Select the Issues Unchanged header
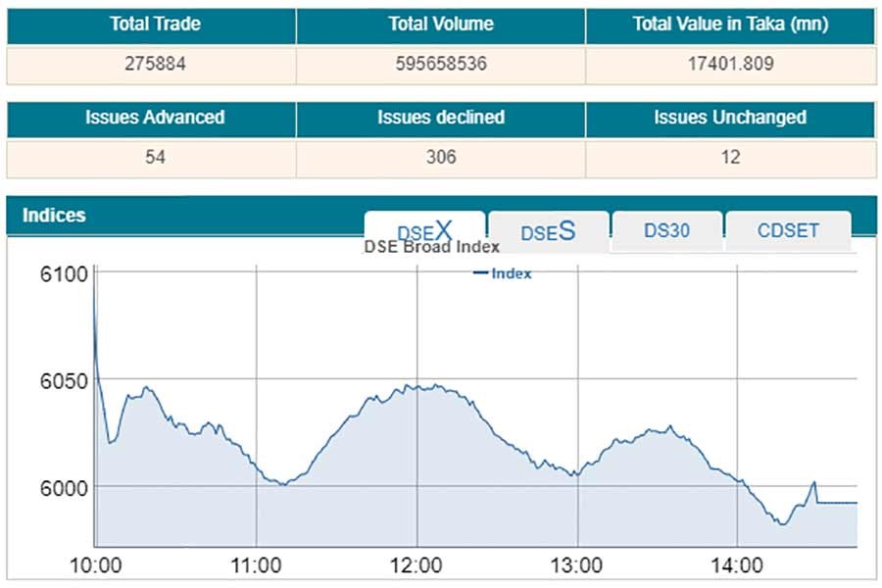The width and height of the screenshot is (882, 588). pyautogui.click(x=730, y=118)
